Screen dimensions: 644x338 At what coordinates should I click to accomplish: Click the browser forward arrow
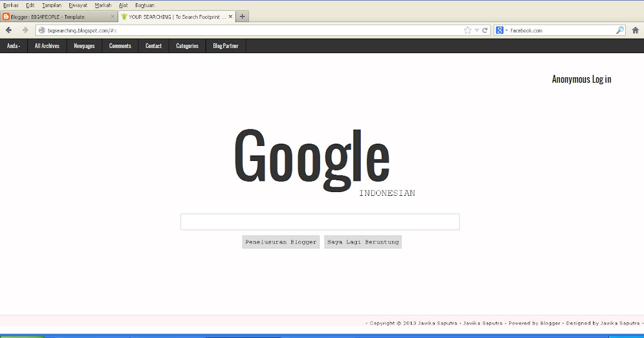click(25, 31)
